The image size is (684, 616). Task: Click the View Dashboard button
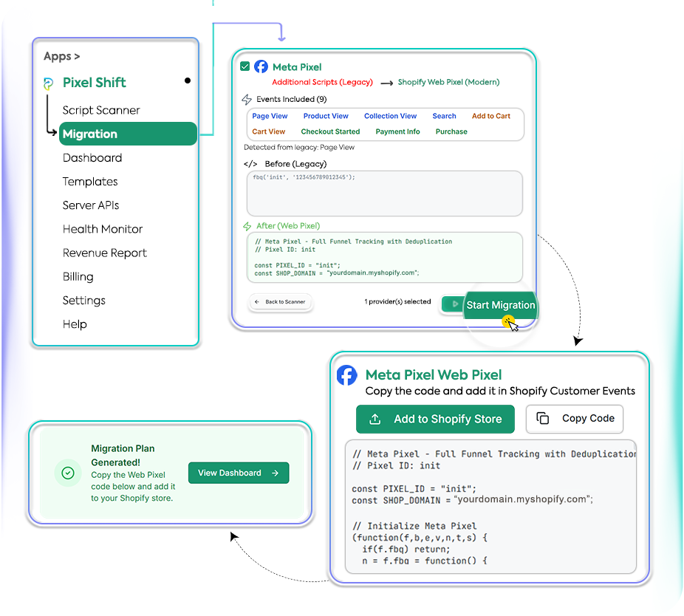pos(239,473)
